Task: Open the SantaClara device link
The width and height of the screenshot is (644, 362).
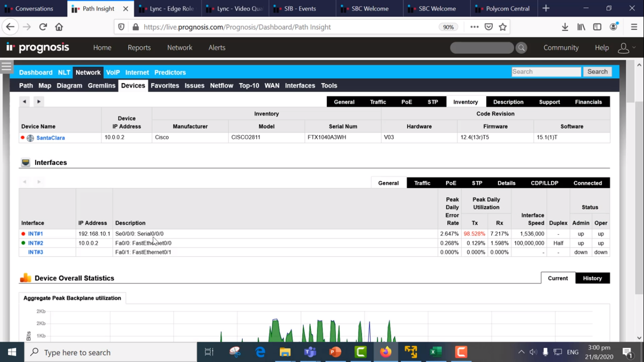Action: click(50, 138)
